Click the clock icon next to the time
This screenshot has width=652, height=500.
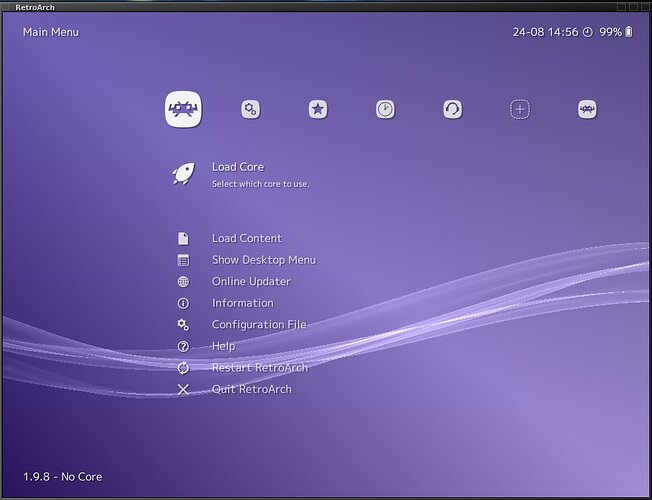(x=588, y=32)
